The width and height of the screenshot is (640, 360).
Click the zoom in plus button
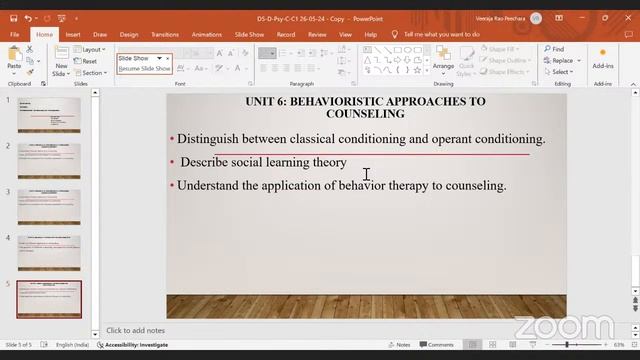click(x=605, y=345)
